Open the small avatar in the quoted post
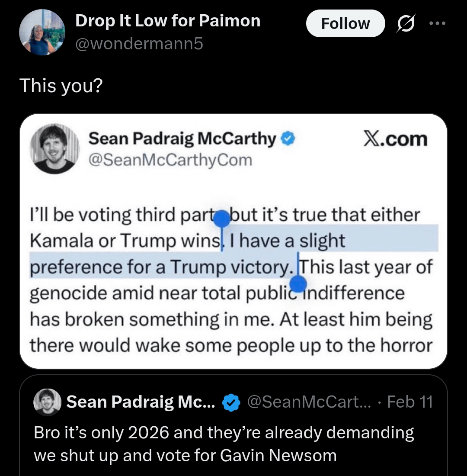The image size is (467, 476). (47, 402)
